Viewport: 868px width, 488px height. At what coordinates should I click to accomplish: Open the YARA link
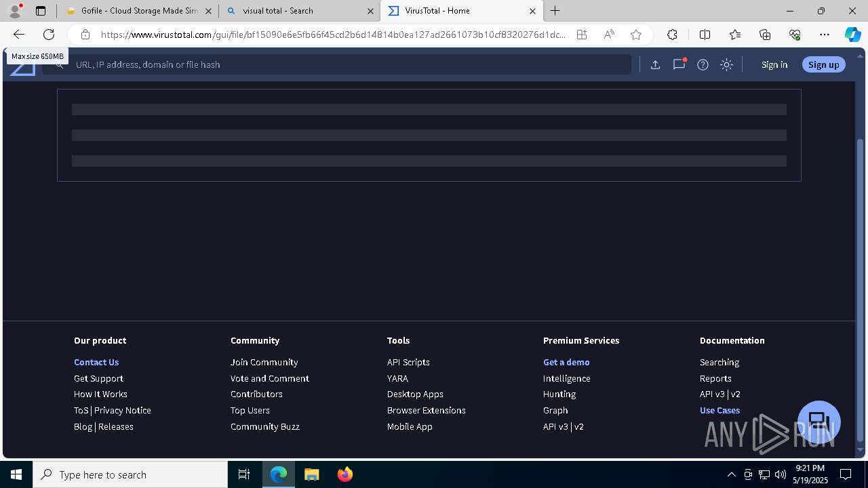pyautogui.click(x=397, y=378)
